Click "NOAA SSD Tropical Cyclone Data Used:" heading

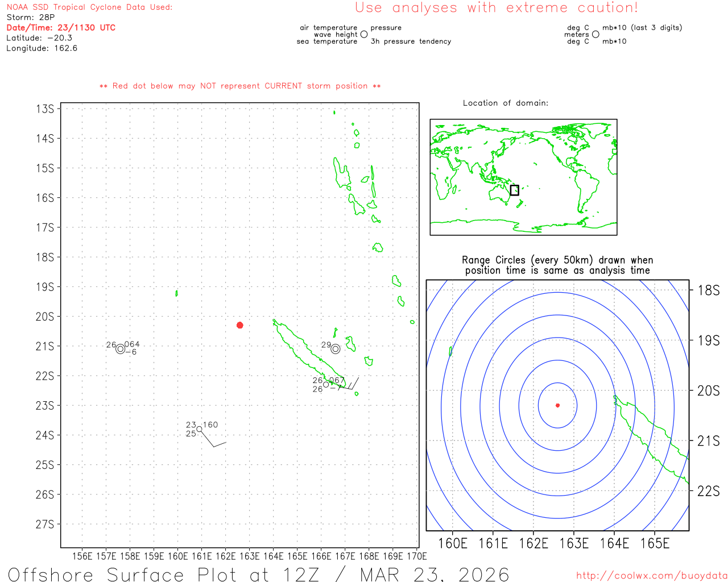[x=89, y=7]
